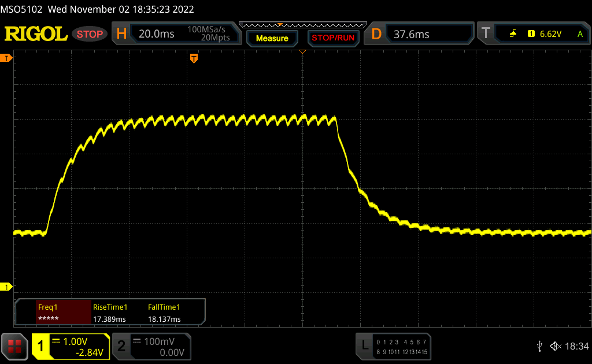Image resolution: width=592 pixels, height=364 pixels.
Task: Toggle channel 1 with 1.00V scale
Action: pos(71,346)
